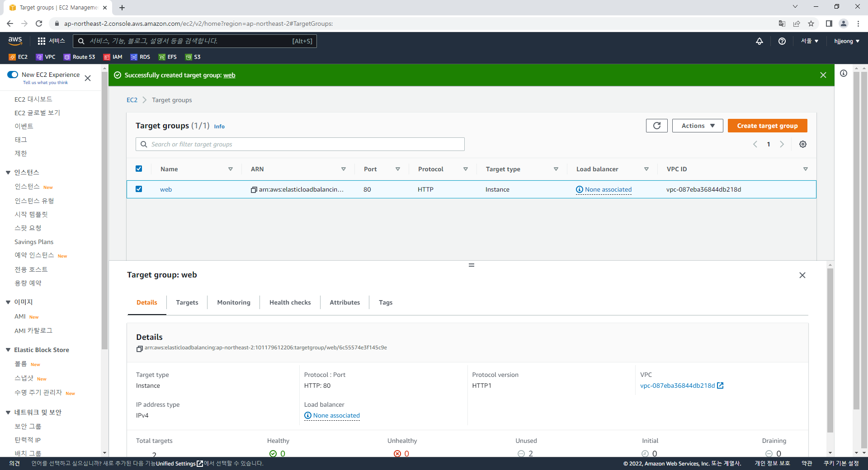Open the hjjeong account menu
868x470 pixels.
847,41
